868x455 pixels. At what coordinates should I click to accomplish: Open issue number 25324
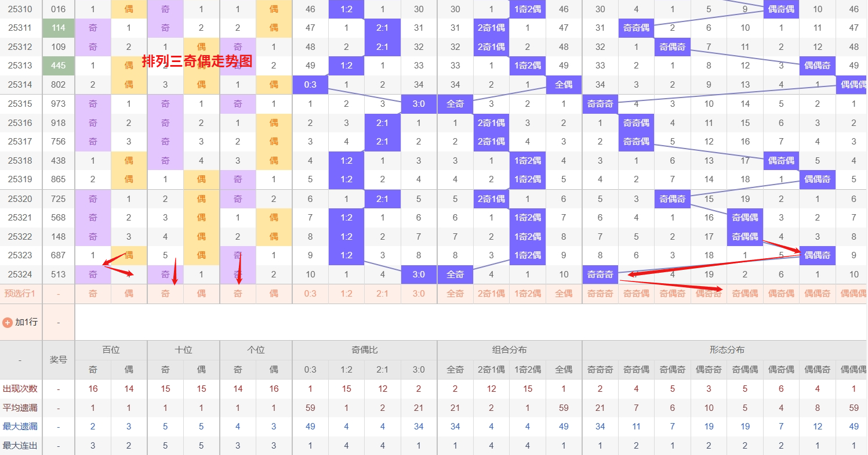(20, 275)
